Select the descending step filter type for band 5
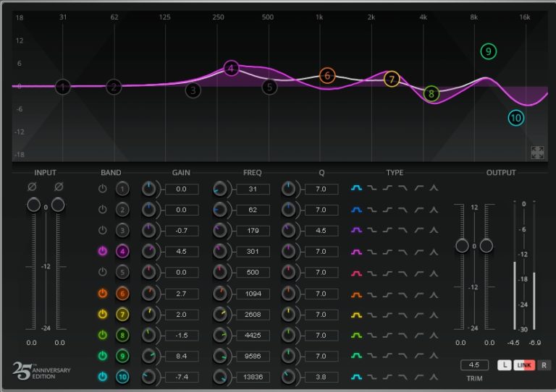Viewport: 556px width, 392px height. click(x=372, y=273)
